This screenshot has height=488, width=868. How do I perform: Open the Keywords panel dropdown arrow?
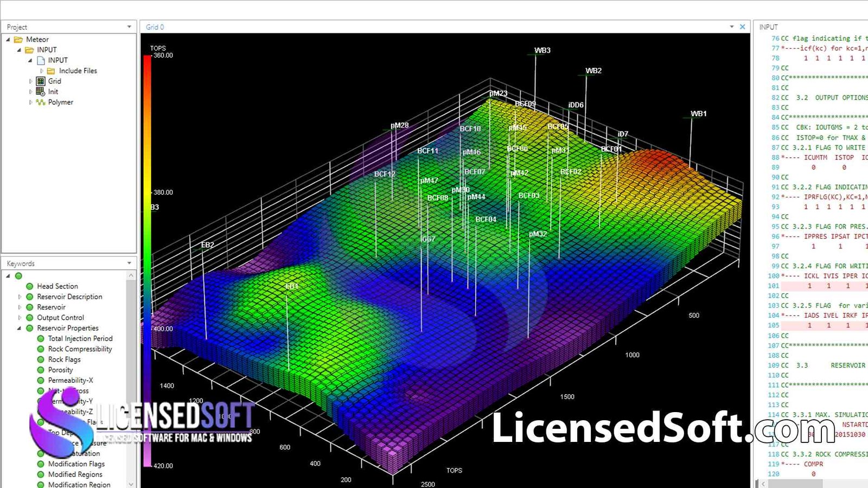(x=129, y=263)
